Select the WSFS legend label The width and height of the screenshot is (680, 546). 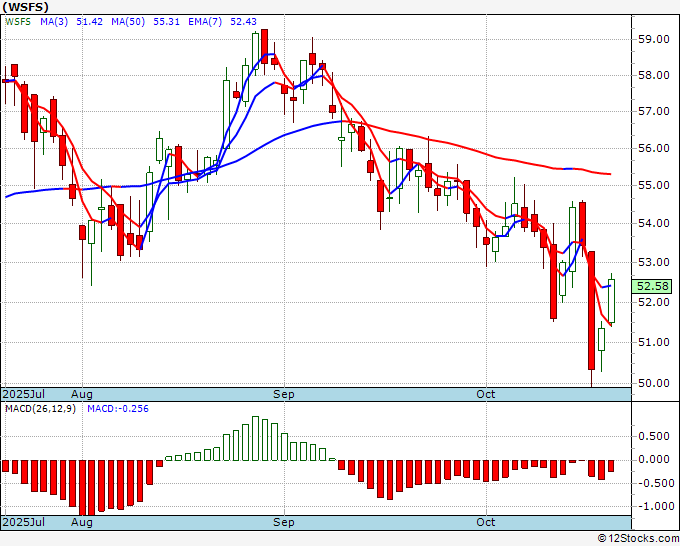(18, 22)
